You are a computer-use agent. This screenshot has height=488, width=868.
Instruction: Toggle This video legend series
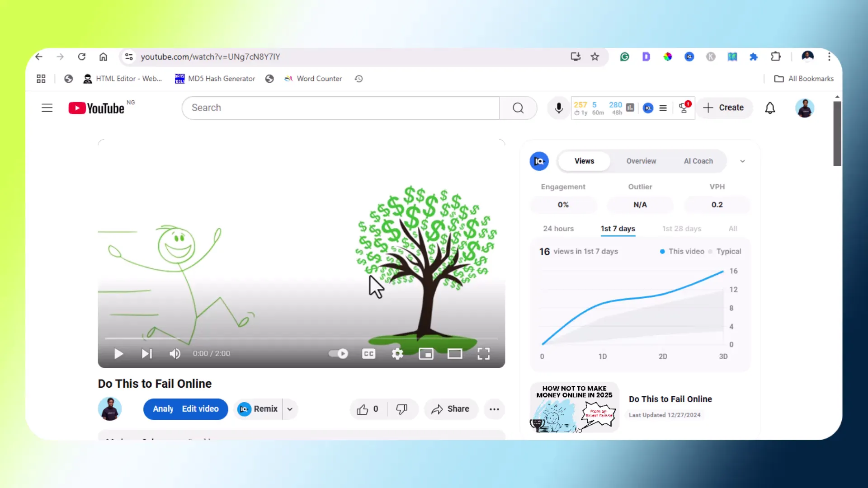682,252
